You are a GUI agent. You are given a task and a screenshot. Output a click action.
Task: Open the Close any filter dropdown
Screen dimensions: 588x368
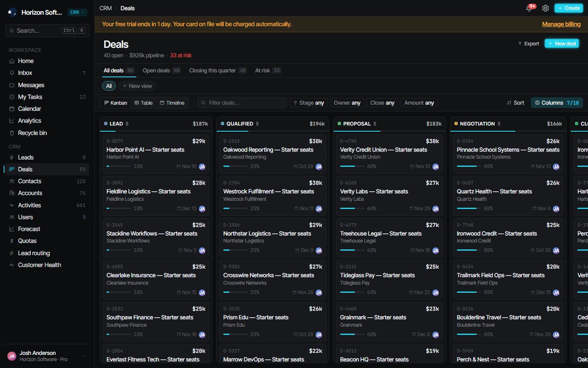tap(382, 103)
